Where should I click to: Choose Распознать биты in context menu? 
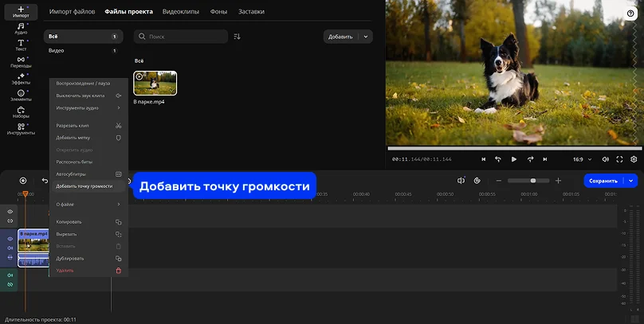pyautogui.click(x=88, y=162)
